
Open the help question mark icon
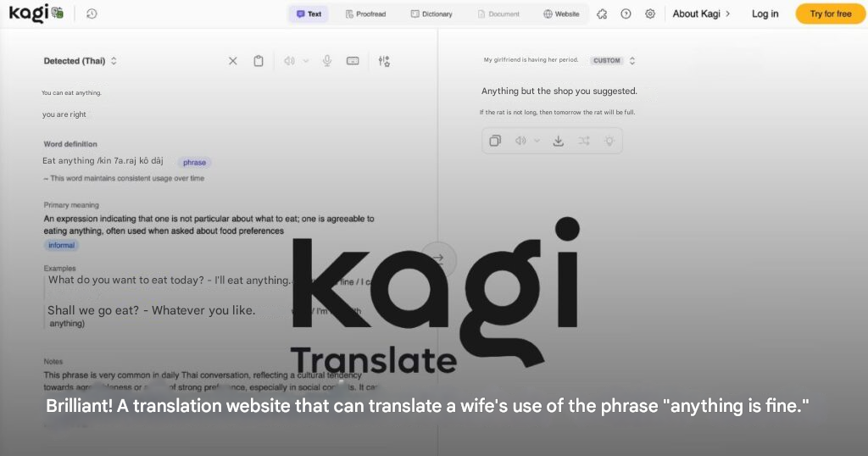(x=626, y=14)
